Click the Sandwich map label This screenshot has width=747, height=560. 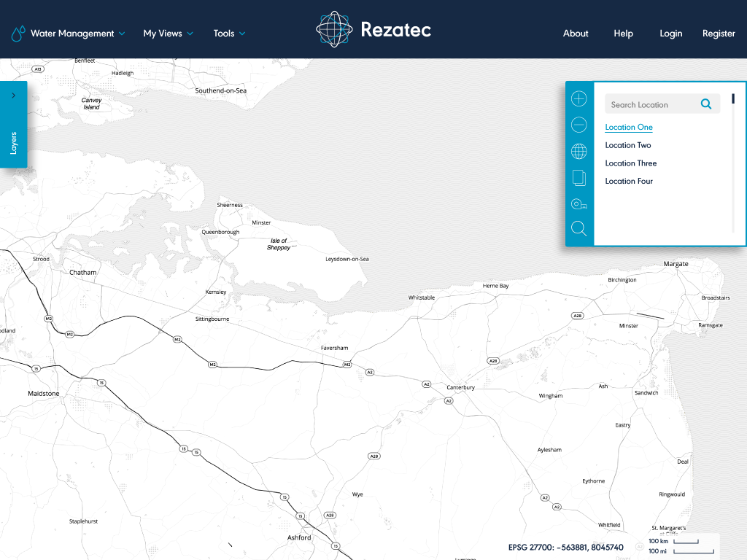pyautogui.click(x=646, y=393)
